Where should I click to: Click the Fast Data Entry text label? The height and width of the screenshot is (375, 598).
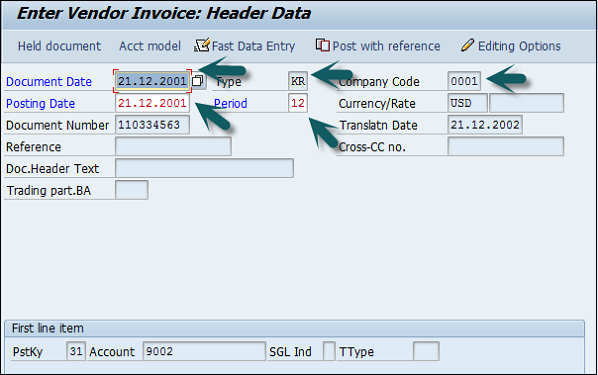[254, 46]
